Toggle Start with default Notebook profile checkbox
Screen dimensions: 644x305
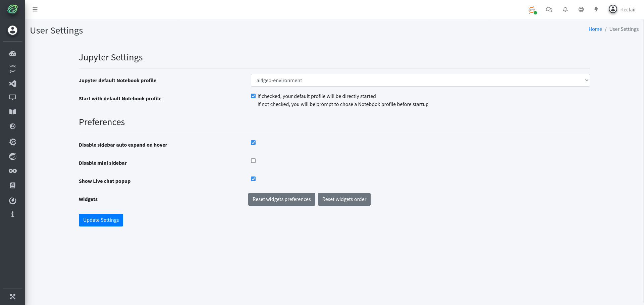253,96
